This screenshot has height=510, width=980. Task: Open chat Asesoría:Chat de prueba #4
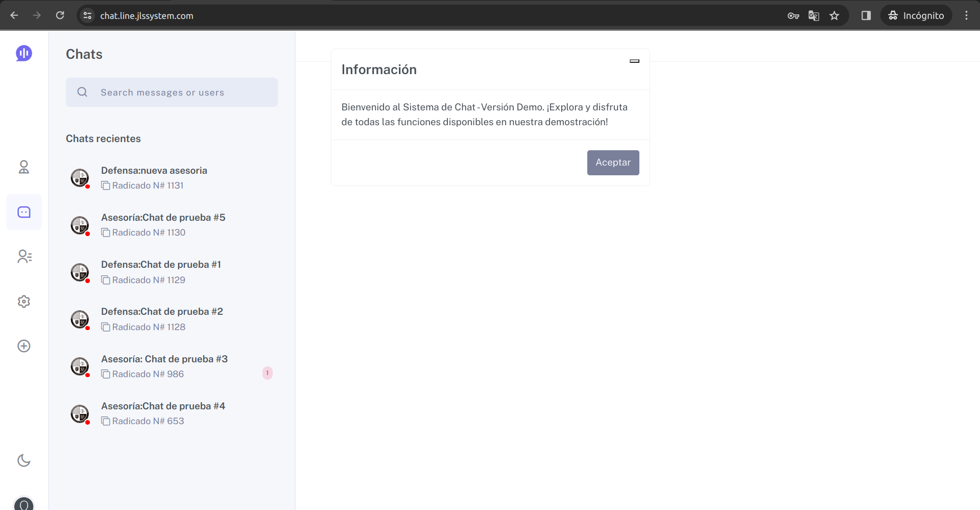[163, 406]
